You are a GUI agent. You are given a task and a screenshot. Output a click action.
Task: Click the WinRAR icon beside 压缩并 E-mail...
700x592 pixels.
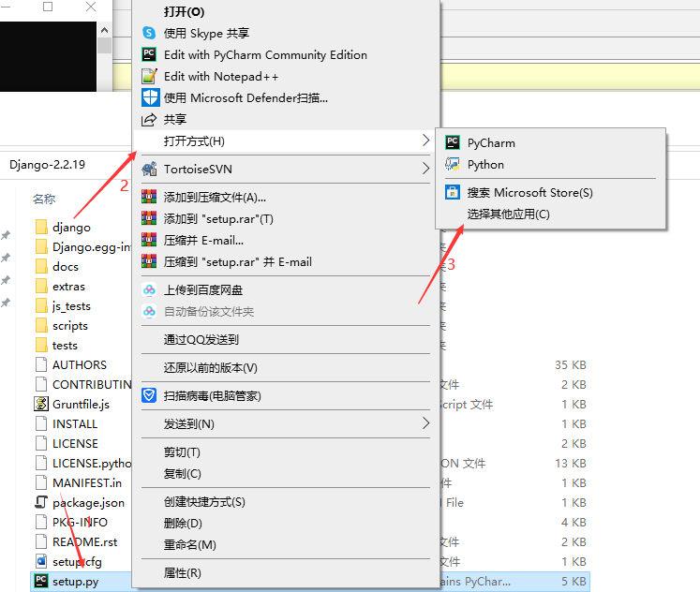149,240
